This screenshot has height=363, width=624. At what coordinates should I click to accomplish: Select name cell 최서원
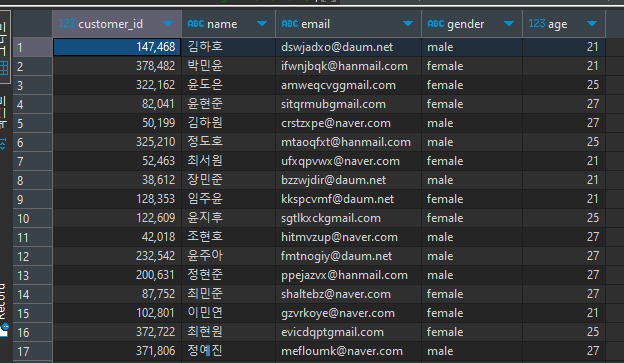coord(228,161)
